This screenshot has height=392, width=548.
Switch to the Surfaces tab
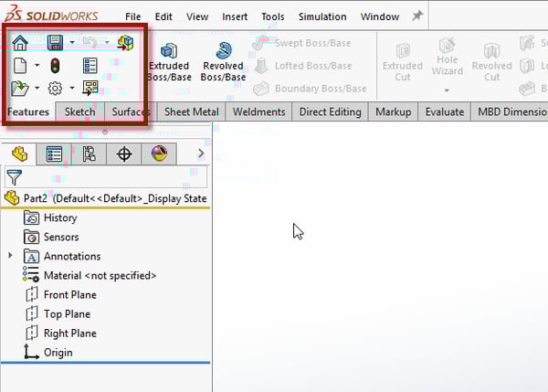coord(131,111)
